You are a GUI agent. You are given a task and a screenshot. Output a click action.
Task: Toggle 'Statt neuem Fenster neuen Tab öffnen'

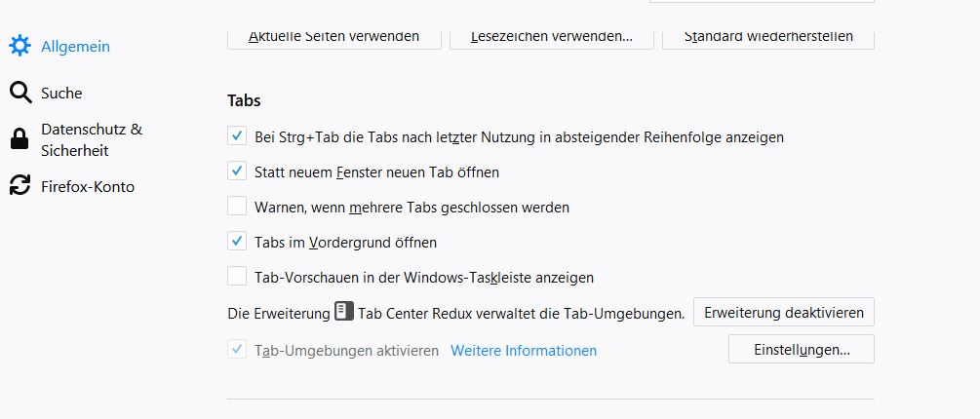point(237,171)
